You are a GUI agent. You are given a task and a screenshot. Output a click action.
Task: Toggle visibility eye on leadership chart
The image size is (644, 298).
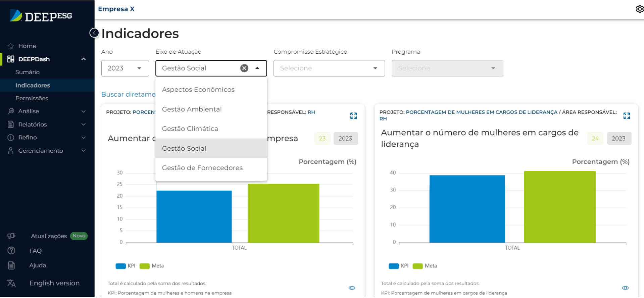pos(625,288)
